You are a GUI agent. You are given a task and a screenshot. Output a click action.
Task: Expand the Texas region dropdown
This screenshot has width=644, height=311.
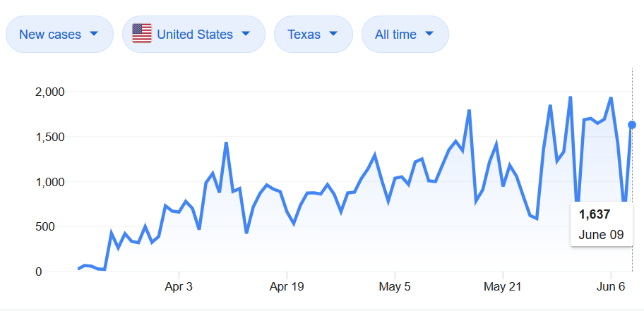(312, 34)
